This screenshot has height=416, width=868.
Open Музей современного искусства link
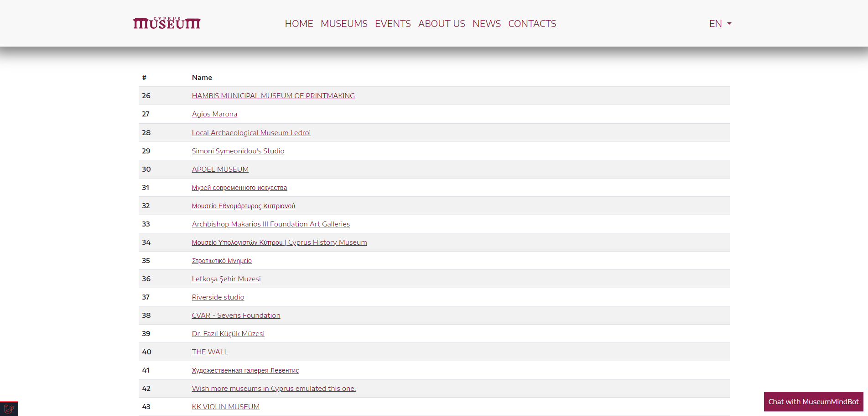coord(239,188)
